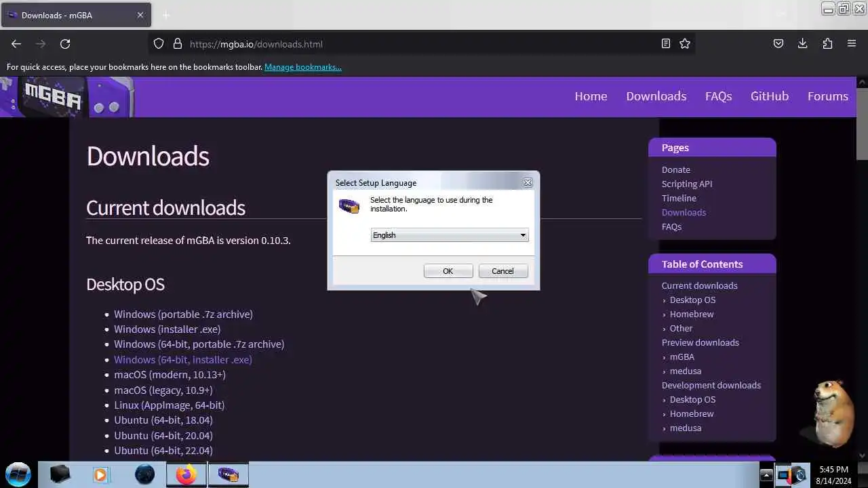The image size is (868, 488).
Task: Open a new tab with plus button
Action: click(166, 15)
